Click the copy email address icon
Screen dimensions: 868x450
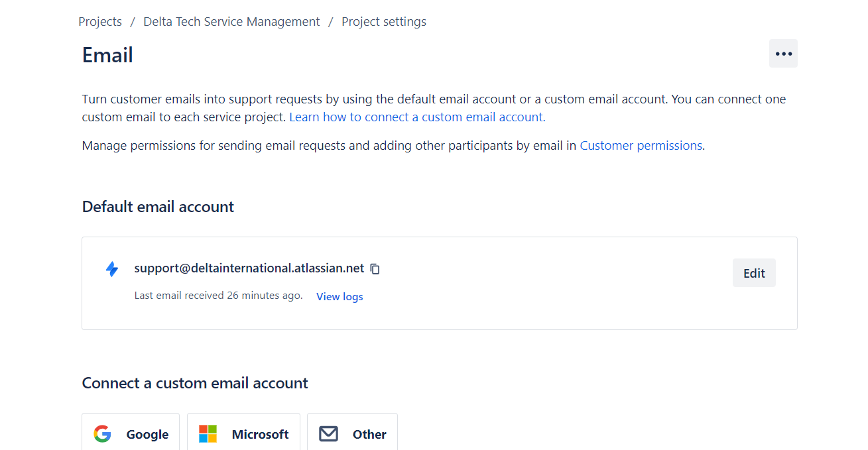coord(375,268)
